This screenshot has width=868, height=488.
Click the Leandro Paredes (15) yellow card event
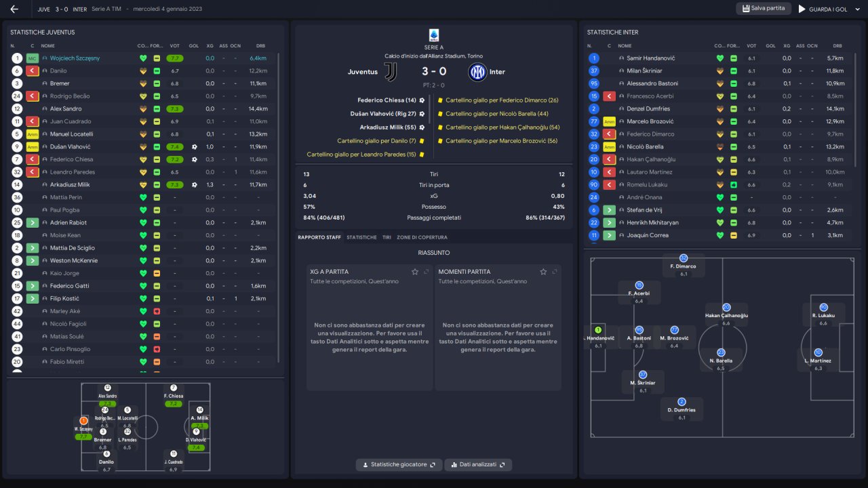[366, 155]
